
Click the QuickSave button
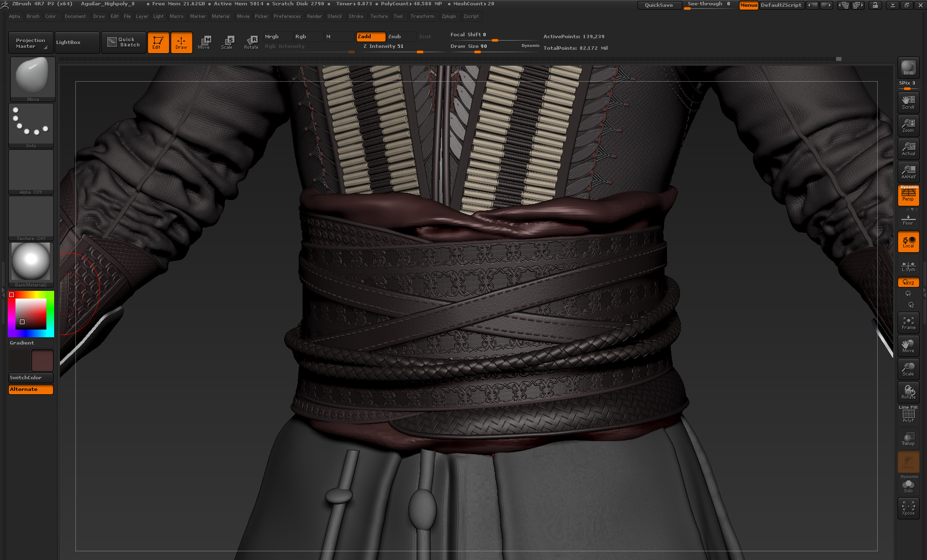(x=659, y=5)
